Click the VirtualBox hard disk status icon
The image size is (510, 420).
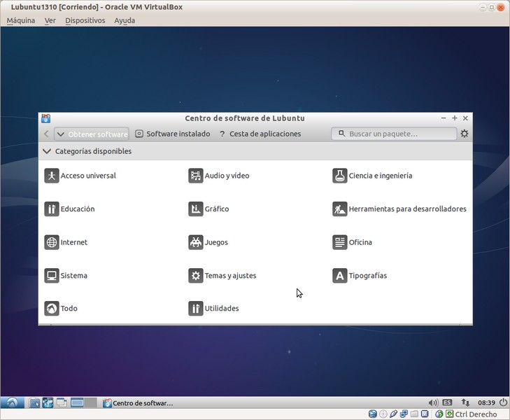[x=373, y=414]
